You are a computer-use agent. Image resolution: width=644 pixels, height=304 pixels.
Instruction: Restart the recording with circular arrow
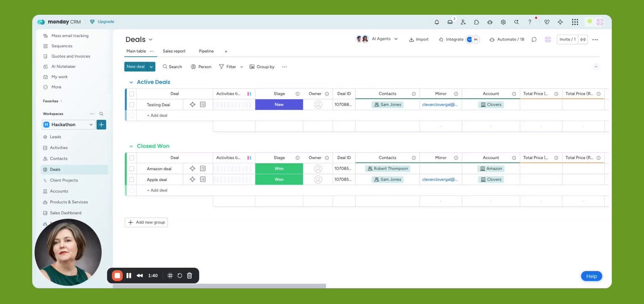coord(180,276)
